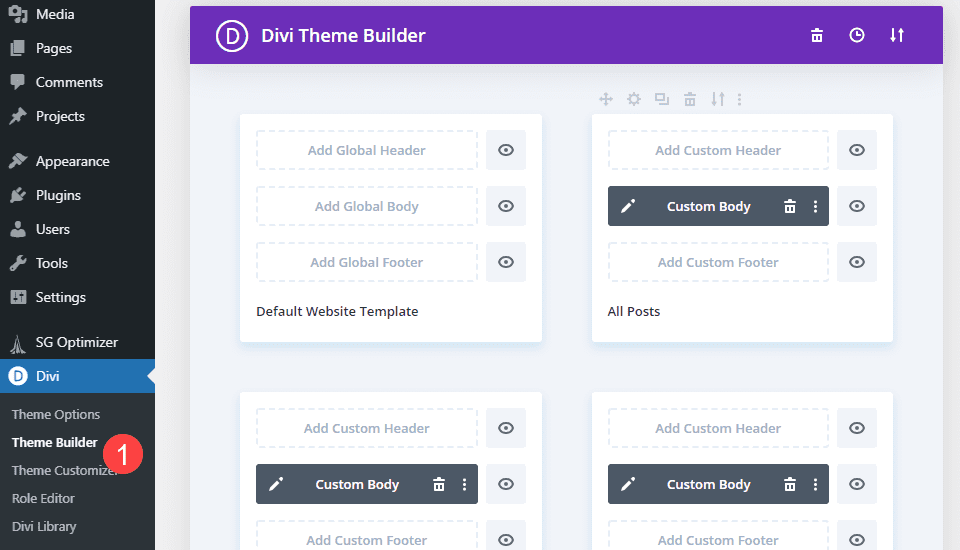Toggle Global Header visibility eye
Image resolution: width=960 pixels, height=550 pixels.
click(x=506, y=150)
